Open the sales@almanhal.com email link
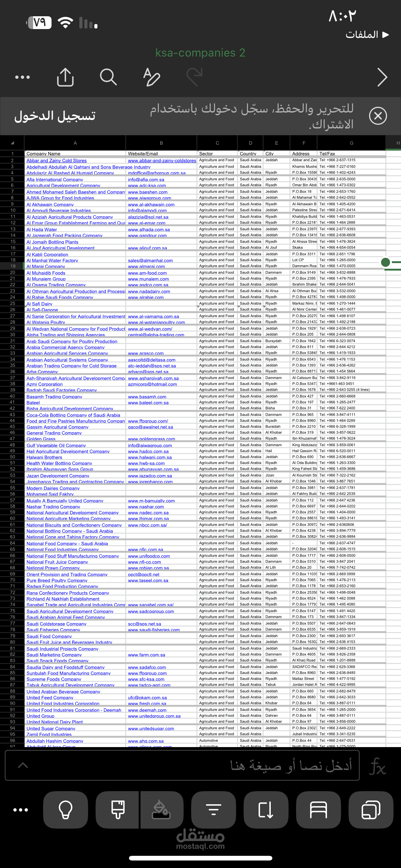 (150, 261)
